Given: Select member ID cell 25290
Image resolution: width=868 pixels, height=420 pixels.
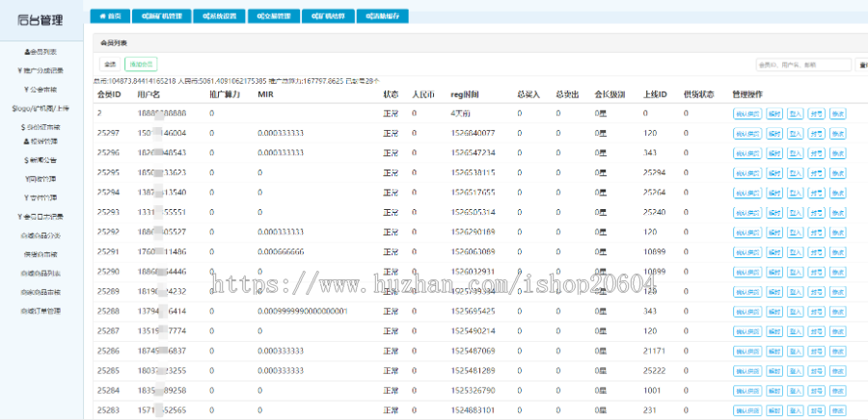Looking at the screenshot, I should (108, 272).
